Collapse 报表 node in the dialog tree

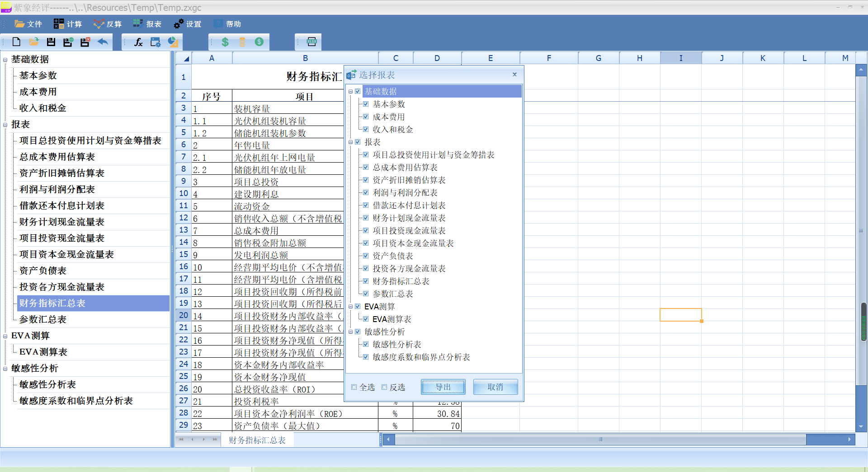tap(350, 142)
